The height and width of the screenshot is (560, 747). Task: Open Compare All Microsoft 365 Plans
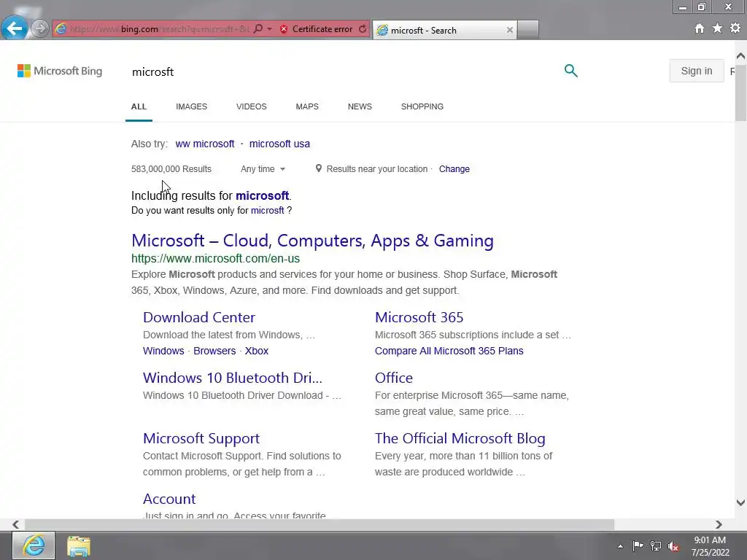[x=449, y=351]
